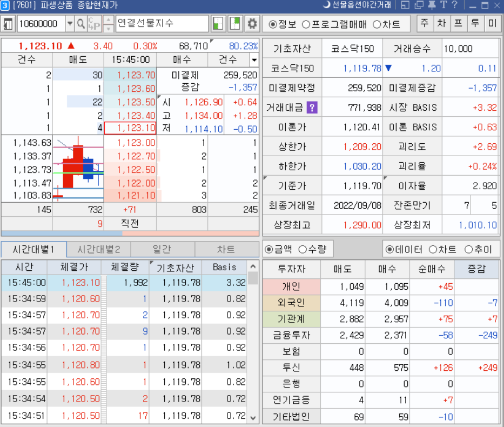This screenshot has width=504, height=427.
Task: Click the 외국인 investor row label
Action: 292,303
